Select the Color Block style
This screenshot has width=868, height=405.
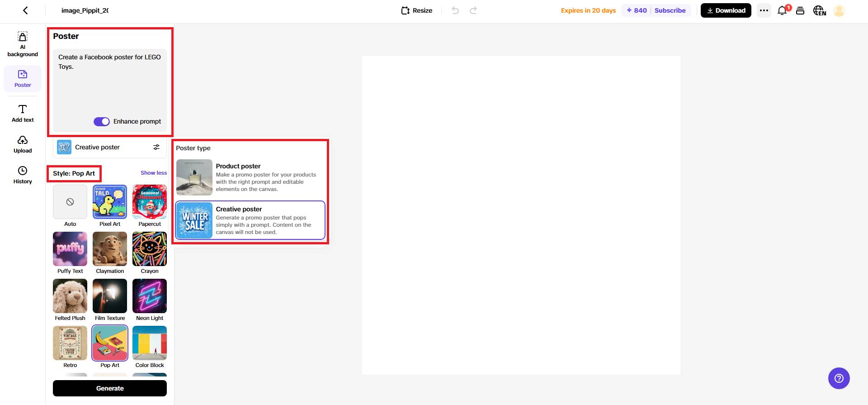point(150,347)
